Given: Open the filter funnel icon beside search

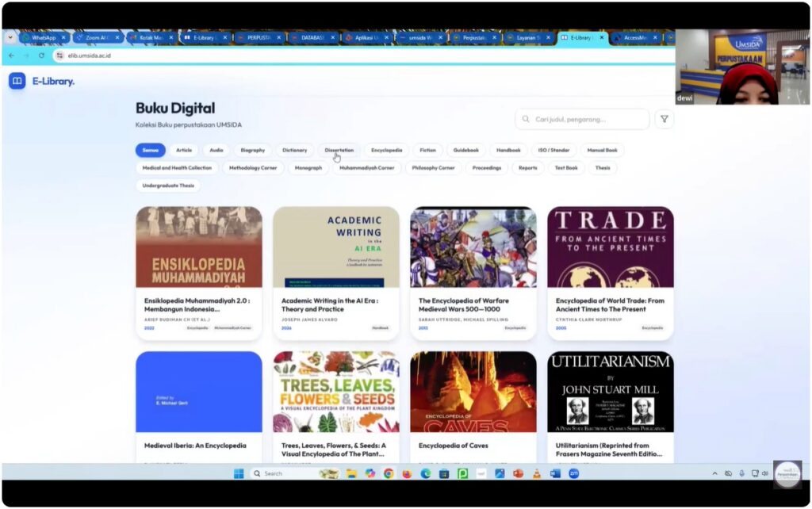Looking at the screenshot, I should coord(665,120).
